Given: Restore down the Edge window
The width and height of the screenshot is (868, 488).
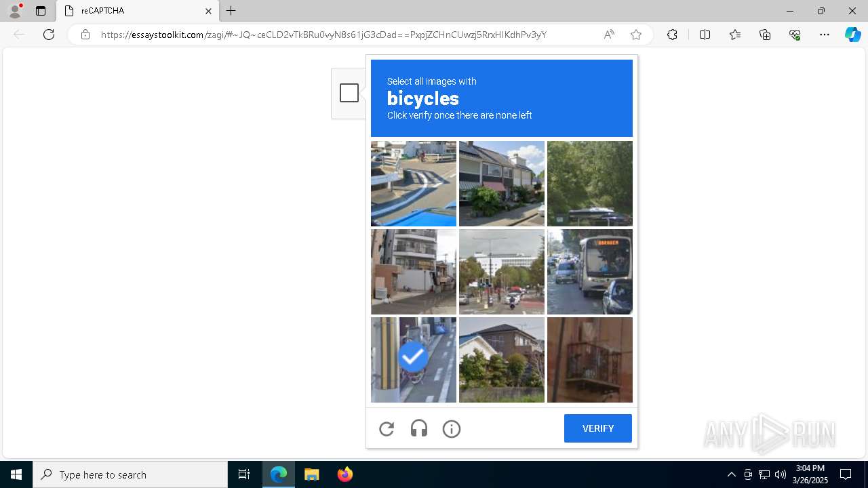Looking at the screenshot, I should click(821, 11).
